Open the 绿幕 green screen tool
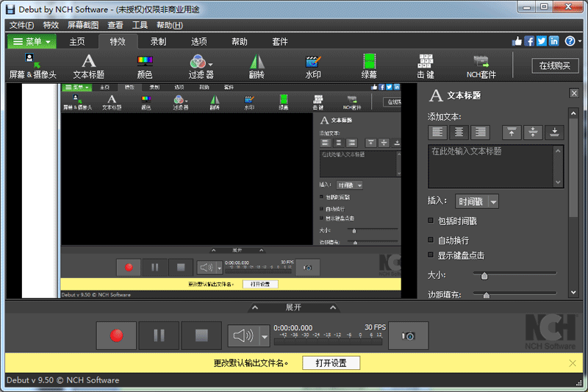The width and height of the screenshot is (588, 392). coord(369,66)
